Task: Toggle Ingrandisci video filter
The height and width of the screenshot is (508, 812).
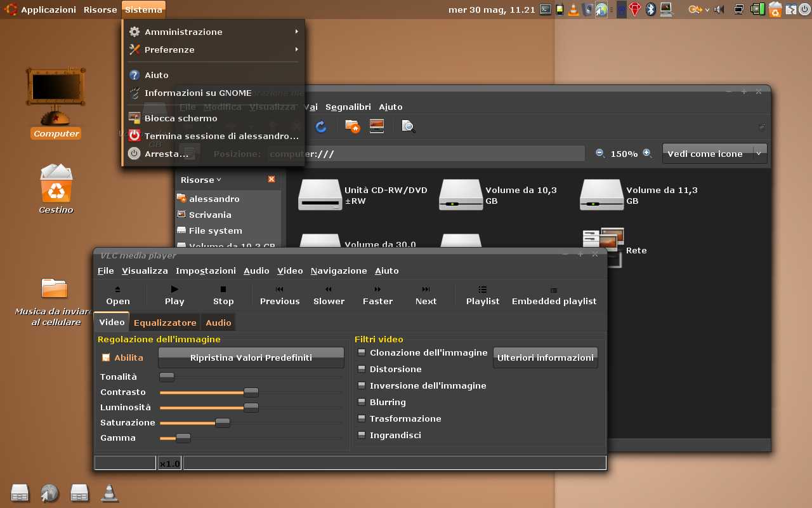Action: (362, 435)
